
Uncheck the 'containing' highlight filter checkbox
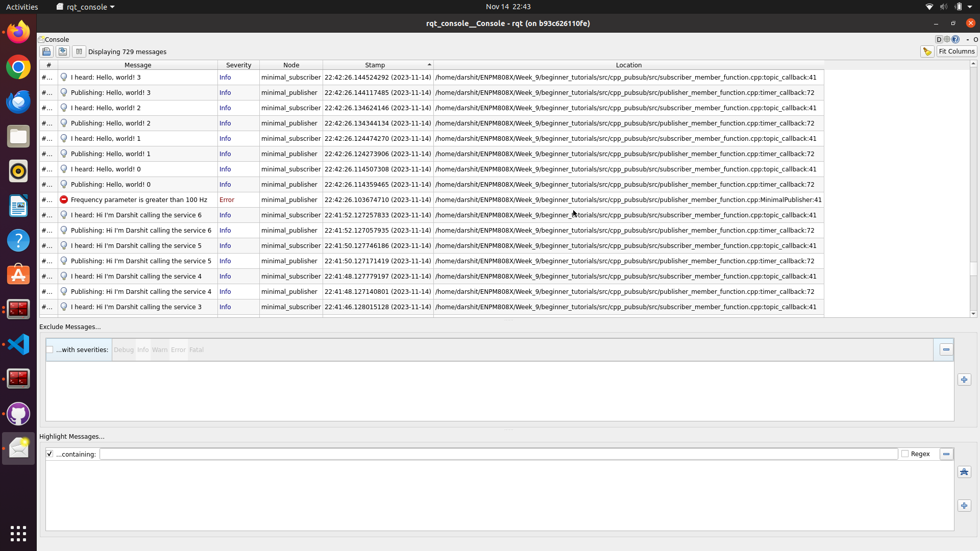coord(50,454)
